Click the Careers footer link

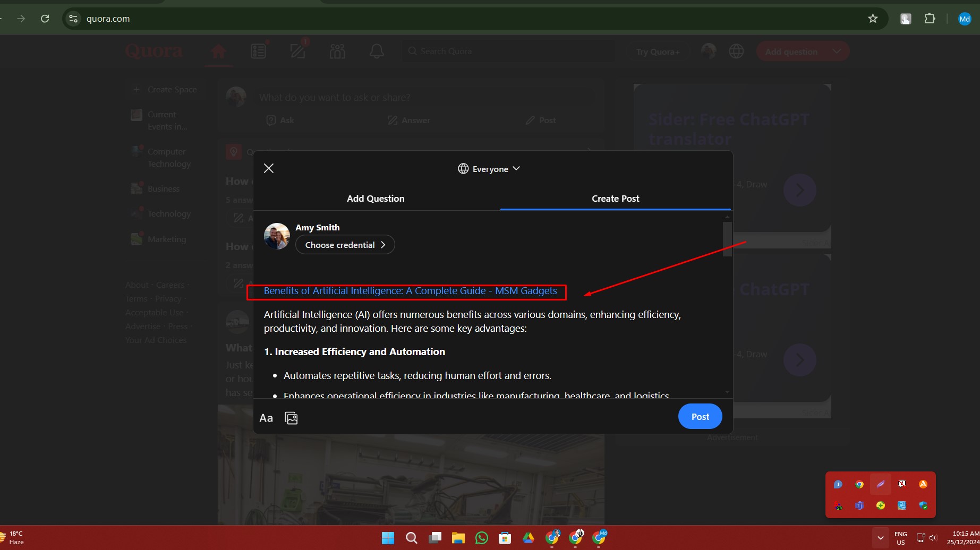tap(170, 285)
